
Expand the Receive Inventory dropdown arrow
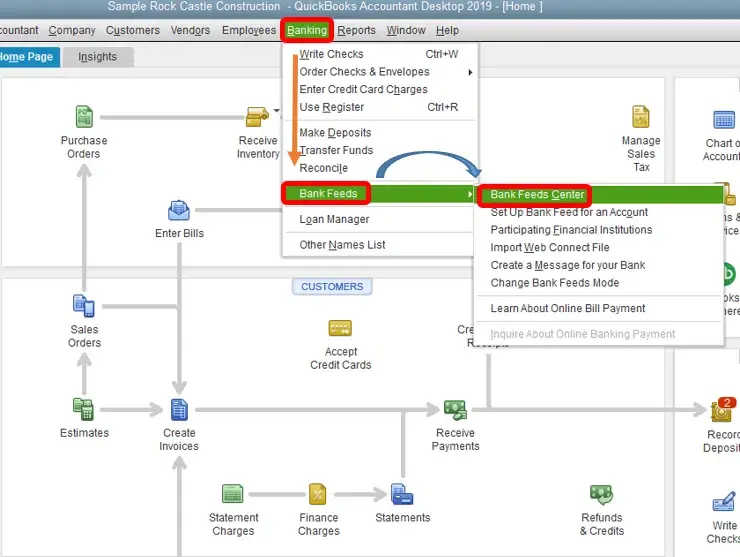pos(276,112)
